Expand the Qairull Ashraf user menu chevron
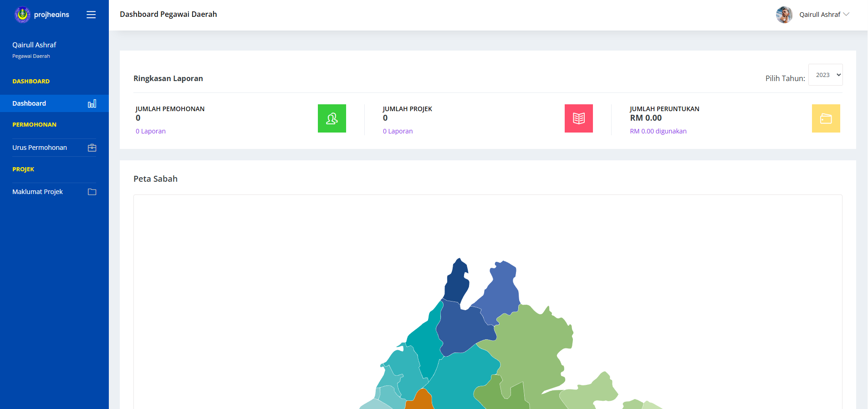Image resolution: width=868 pixels, height=409 pixels. [x=847, y=14]
